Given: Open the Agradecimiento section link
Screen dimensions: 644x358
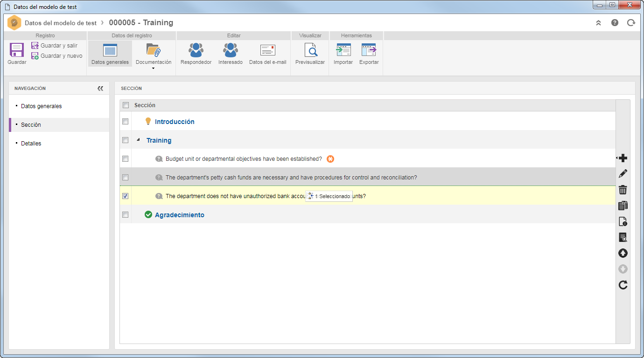Looking at the screenshot, I should 180,215.
